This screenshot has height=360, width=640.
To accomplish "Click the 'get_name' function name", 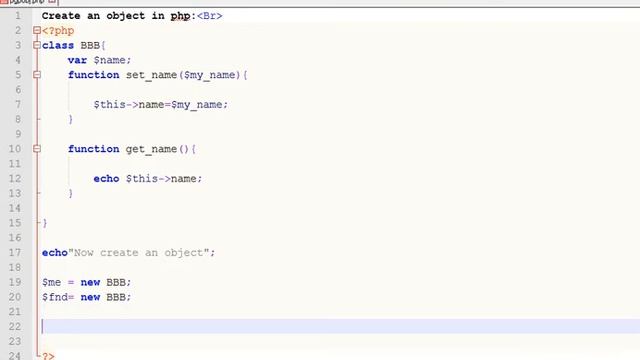I will coord(151,149).
